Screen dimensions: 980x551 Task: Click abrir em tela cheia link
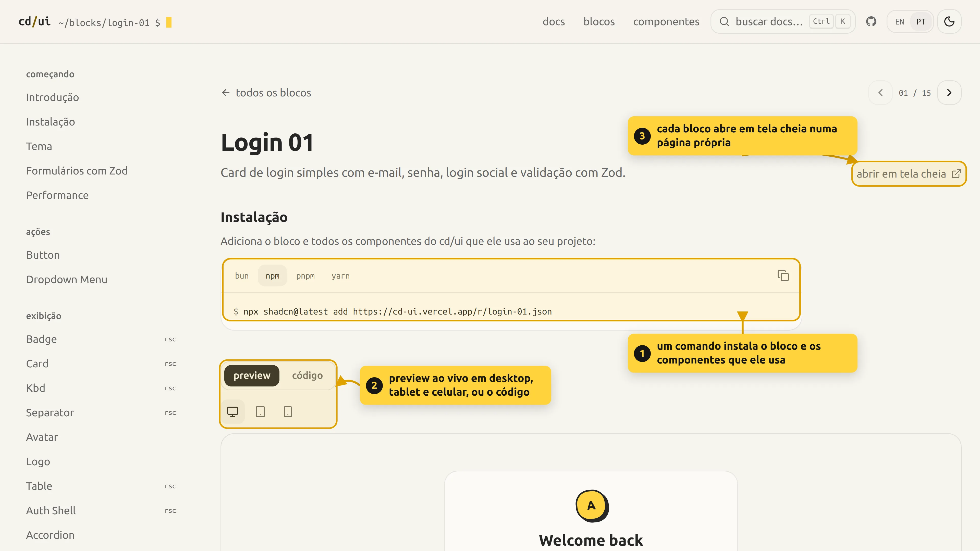coord(909,174)
